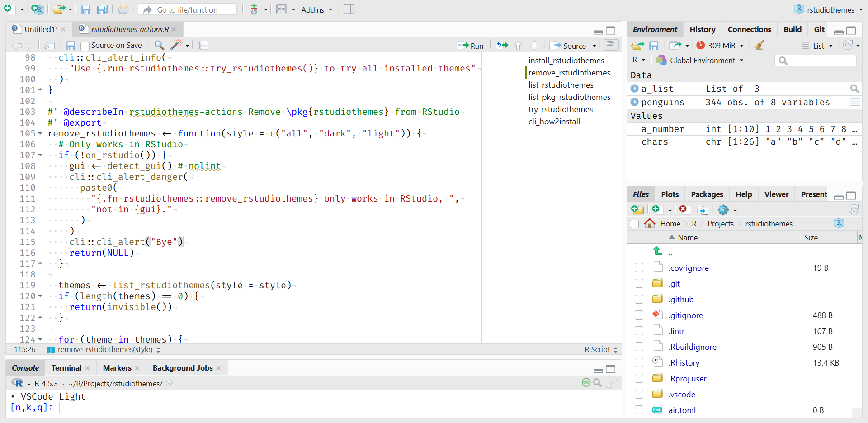Collapse the code fold arrow at line 105

pyautogui.click(x=40, y=133)
